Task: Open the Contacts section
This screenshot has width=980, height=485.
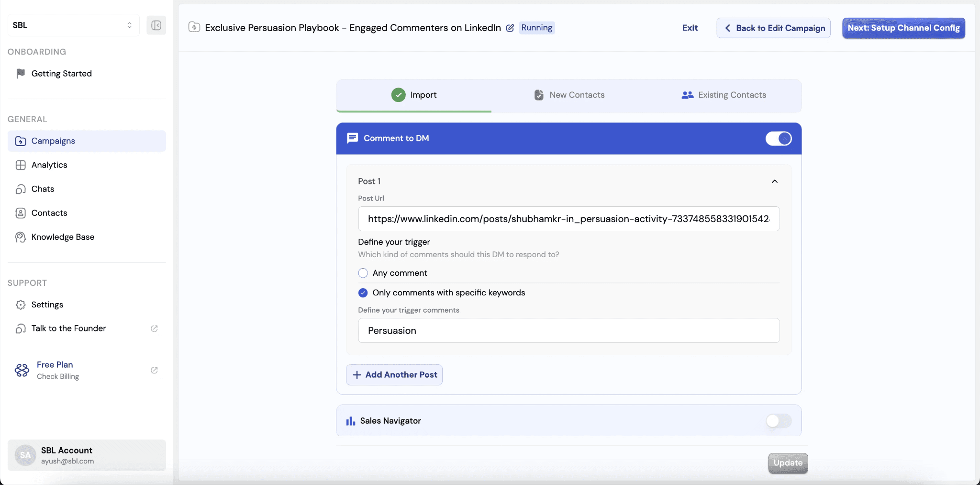Action: coord(49,213)
